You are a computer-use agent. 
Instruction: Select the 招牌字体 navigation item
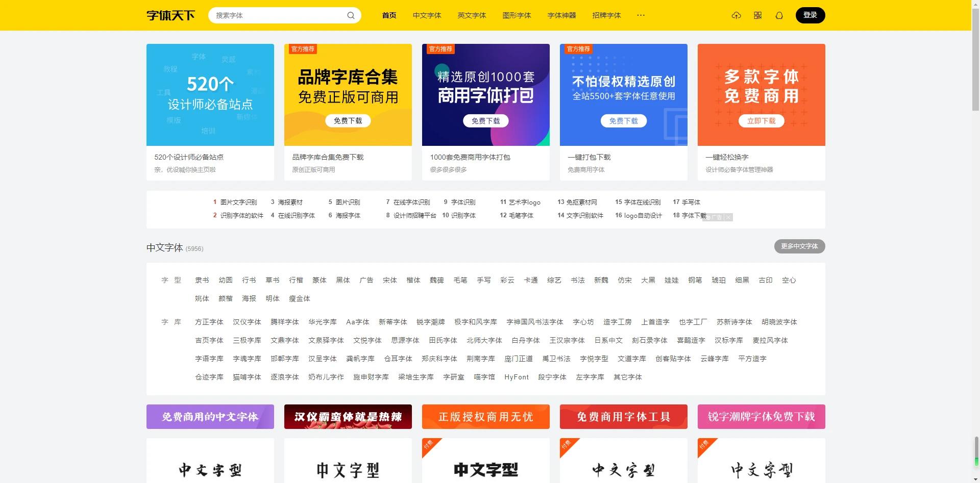[x=607, y=15]
